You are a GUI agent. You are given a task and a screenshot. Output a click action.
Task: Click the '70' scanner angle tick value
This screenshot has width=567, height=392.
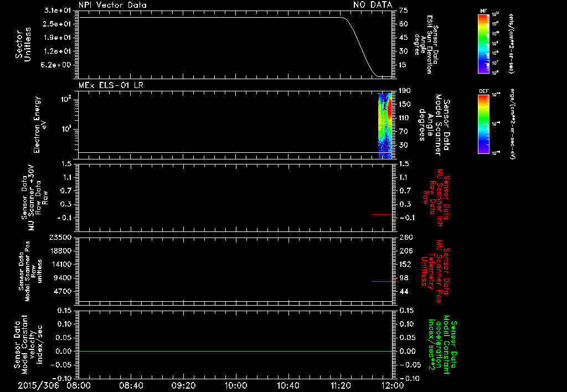tap(404, 131)
